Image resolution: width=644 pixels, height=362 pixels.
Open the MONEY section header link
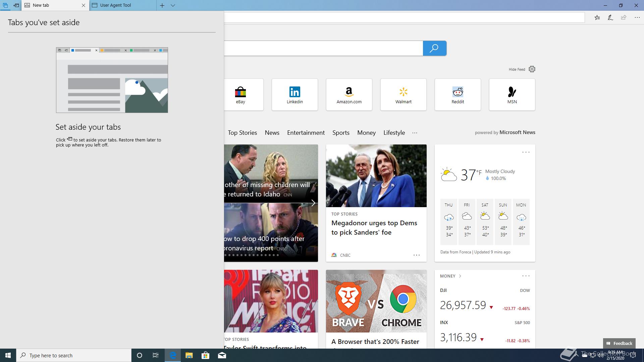pyautogui.click(x=450, y=276)
